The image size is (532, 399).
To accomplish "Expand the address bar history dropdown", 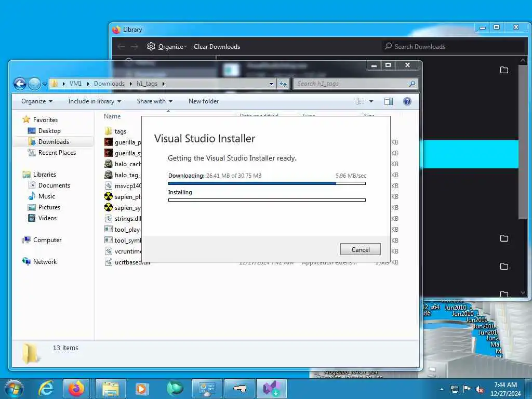I will click(271, 84).
